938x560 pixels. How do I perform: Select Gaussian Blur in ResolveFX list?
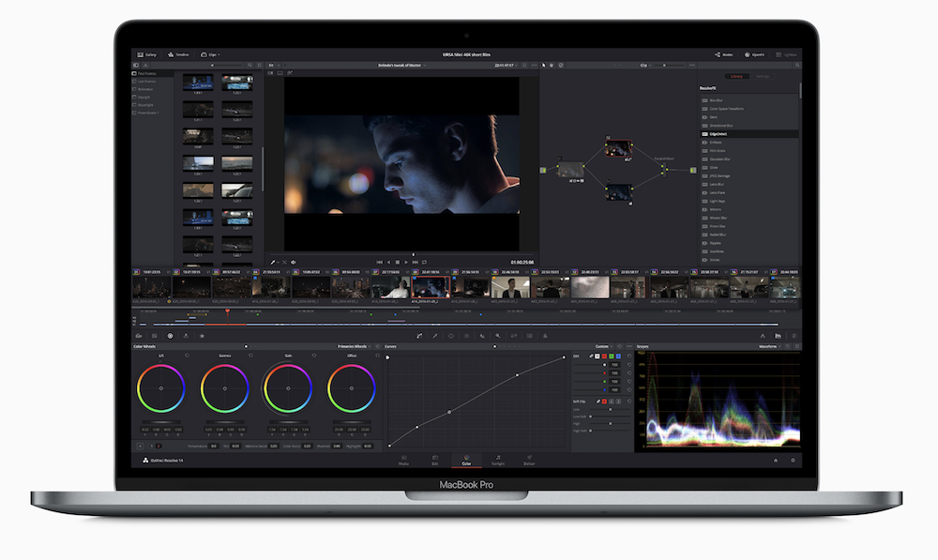click(749, 159)
